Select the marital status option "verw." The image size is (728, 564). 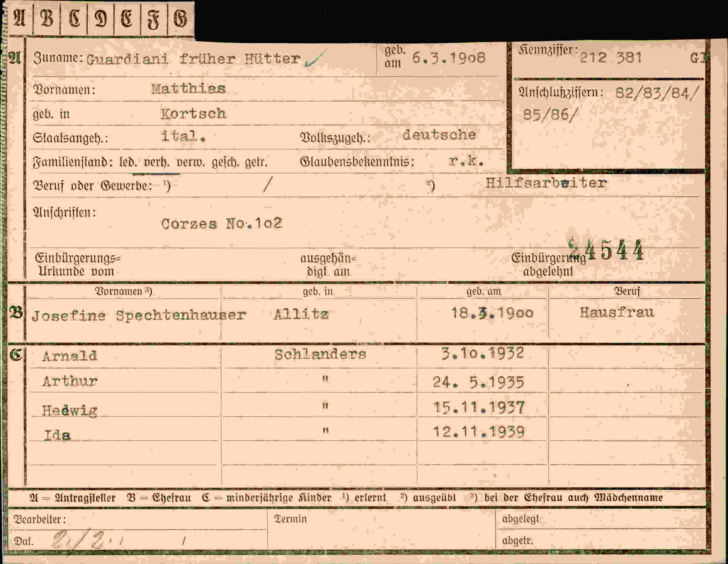[191, 163]
